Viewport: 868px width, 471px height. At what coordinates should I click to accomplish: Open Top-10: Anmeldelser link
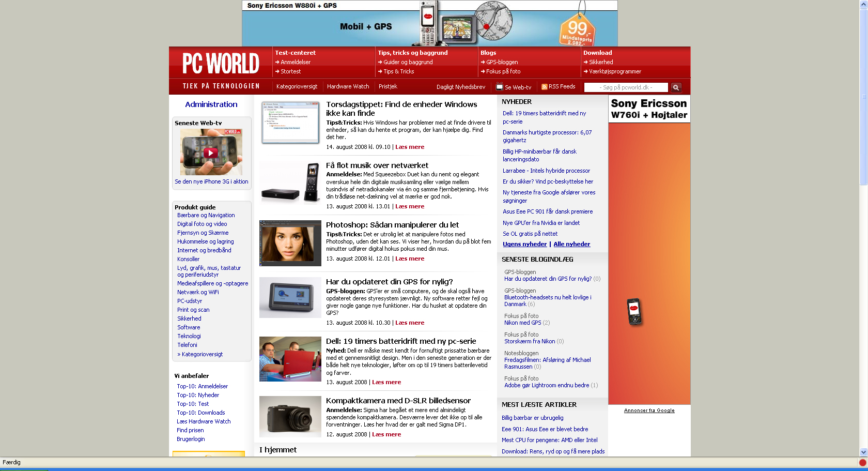203,386
